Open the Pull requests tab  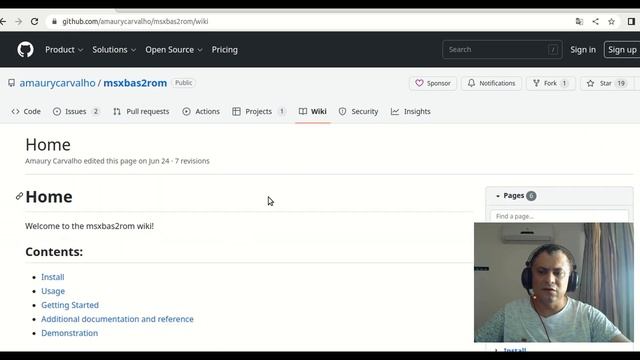141,111
